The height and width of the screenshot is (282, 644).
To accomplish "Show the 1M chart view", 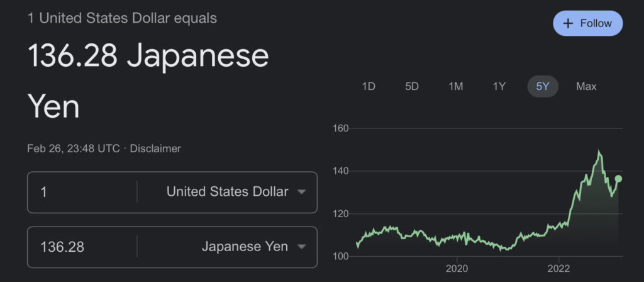I will [456, 86].
